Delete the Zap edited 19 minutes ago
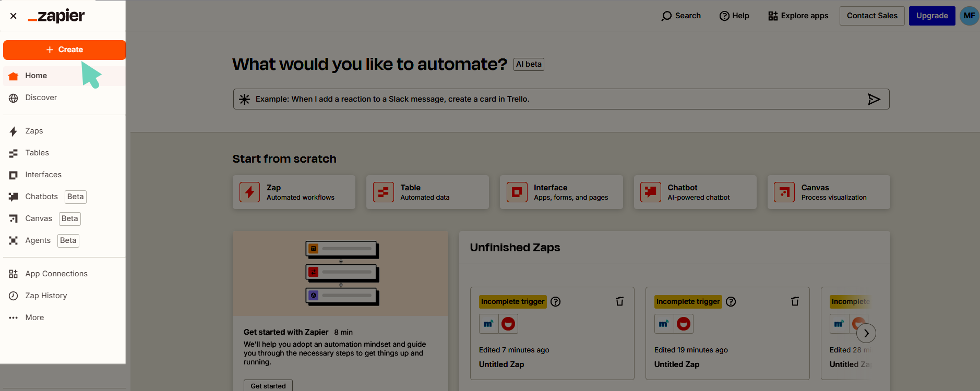980x391 pixels. tap(795, 301)
